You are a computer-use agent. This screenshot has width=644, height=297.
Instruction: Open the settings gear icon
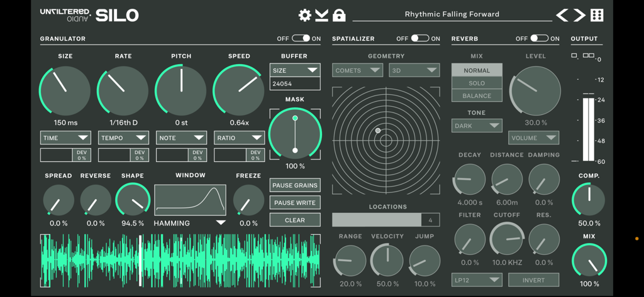click(305, 15)
